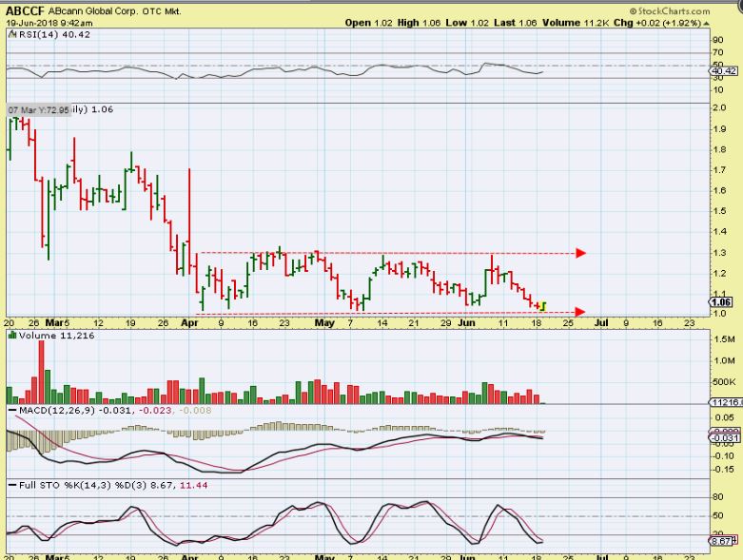743x560 pixels.
Task: Click the Open 1.02 value
Action: click(369, 23)
